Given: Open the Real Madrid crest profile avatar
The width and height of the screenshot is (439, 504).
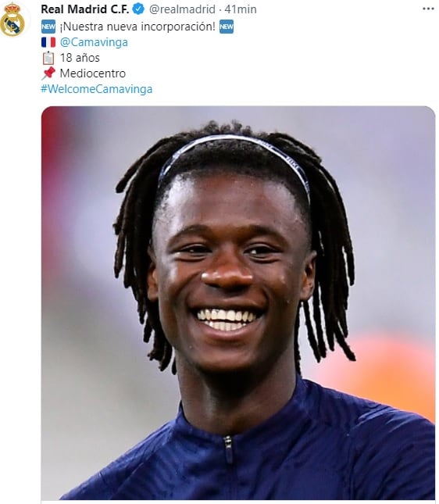Looking at the screenshot, I should [12, 20].
